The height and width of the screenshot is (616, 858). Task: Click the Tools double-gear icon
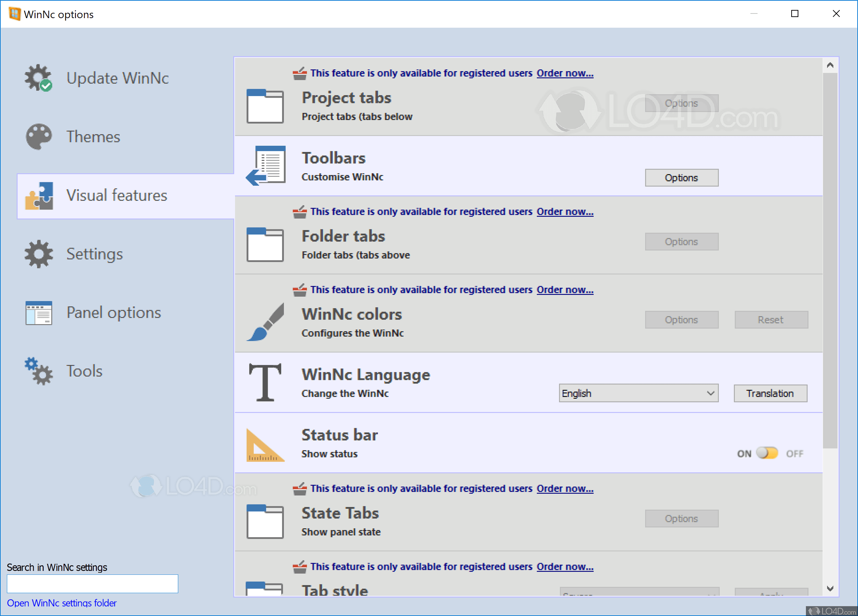coord(39,371)
